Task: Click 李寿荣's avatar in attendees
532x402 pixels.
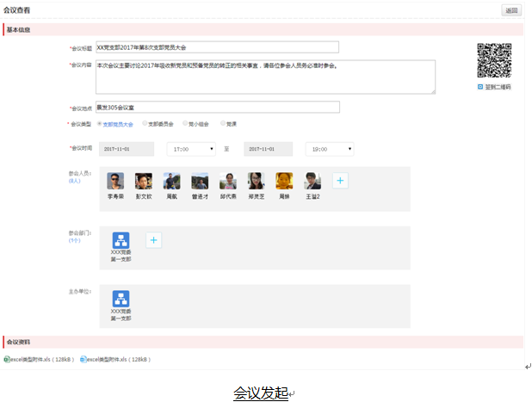Action: tap(115, 181)
